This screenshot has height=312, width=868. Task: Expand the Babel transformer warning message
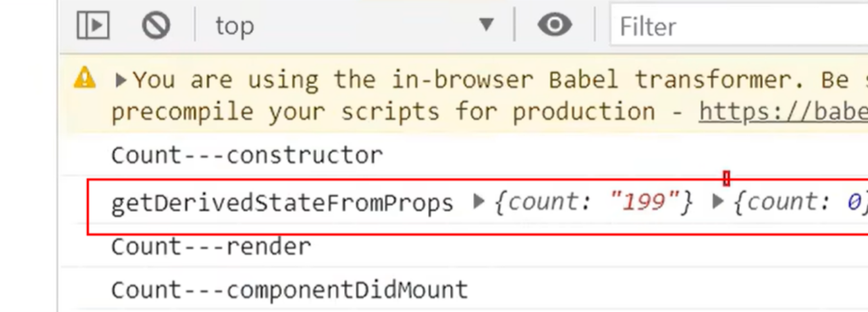(x=120, y=81)
